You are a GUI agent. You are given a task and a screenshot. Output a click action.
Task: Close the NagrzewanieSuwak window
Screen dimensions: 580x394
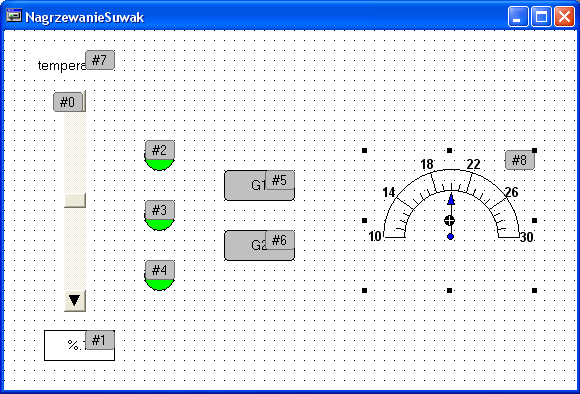click(x=564, y=17)
